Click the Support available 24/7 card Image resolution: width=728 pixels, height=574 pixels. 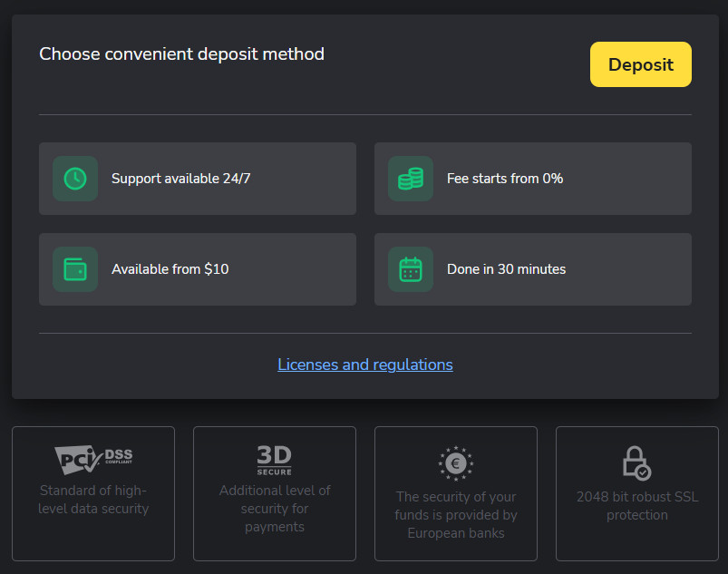[197, 179]
